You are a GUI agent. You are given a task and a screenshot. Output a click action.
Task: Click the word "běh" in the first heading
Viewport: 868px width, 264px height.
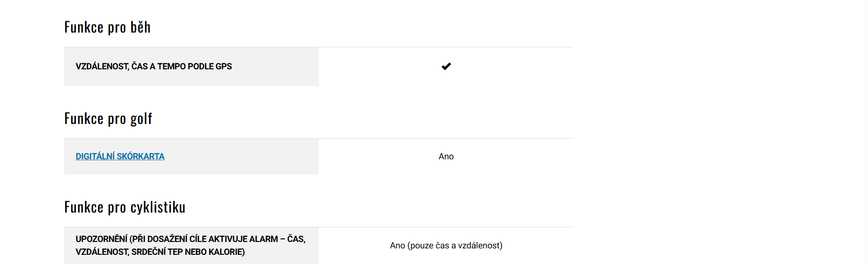coord(140,28)
